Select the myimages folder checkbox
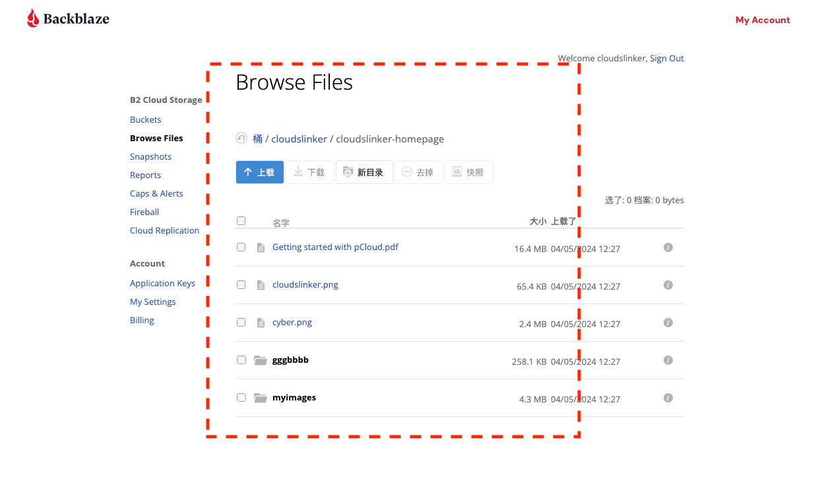Viewport: 814px width, 504px height. pyautogui.click(x=241, y=397)
